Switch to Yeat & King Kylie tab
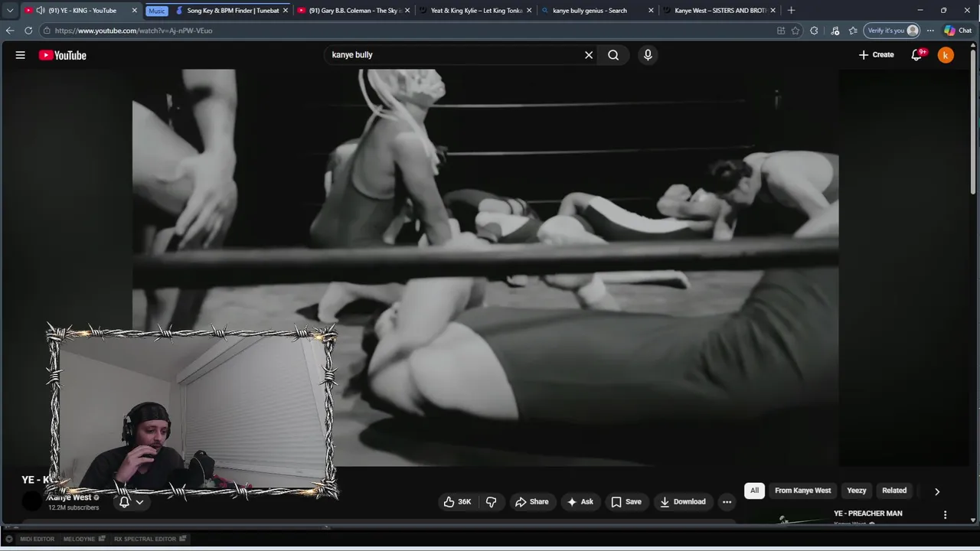Image resolution: width=980 pixels, height=551 pixels. coord(476,11)
